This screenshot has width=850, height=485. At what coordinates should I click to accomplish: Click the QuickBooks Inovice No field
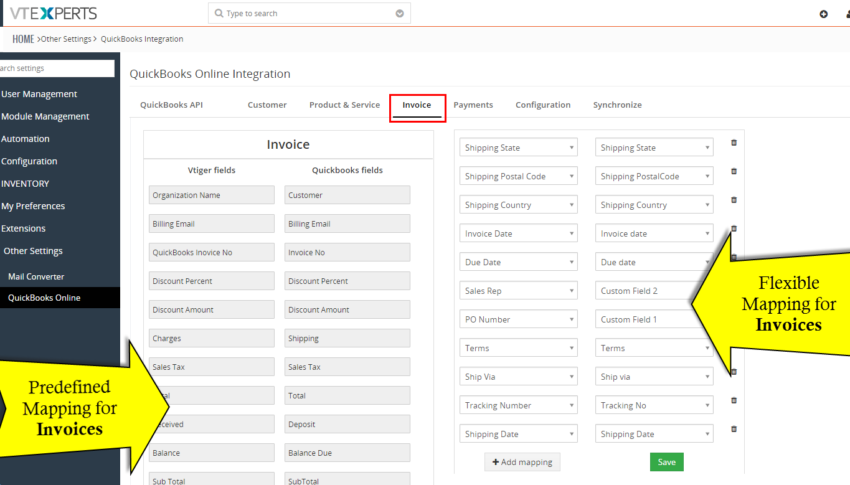pos(211,253)
